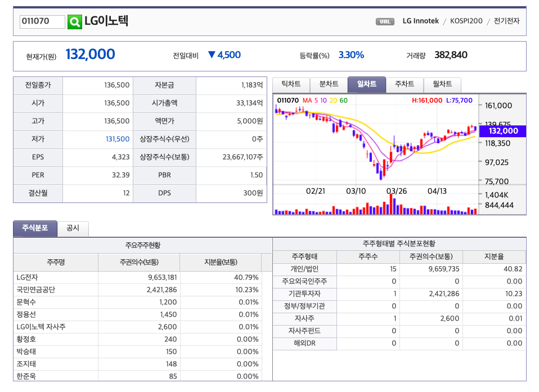
Task: Click the DPS value 300원
Action: point(253,193)
